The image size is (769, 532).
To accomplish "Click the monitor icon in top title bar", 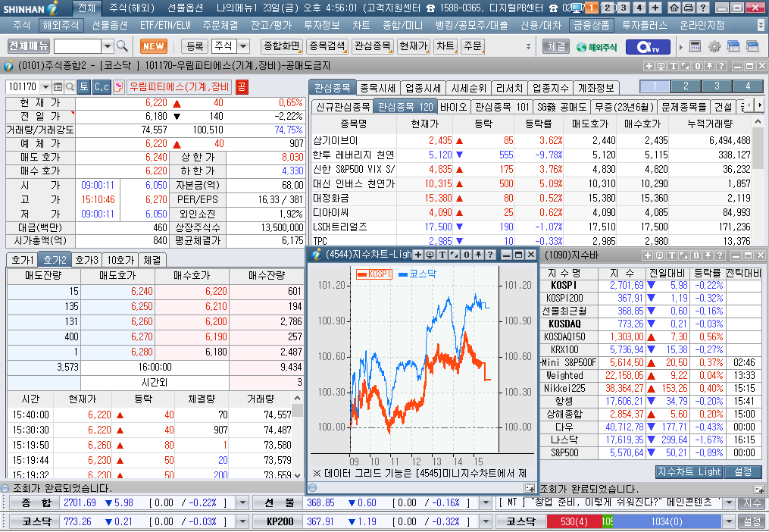I will [578, 8].
